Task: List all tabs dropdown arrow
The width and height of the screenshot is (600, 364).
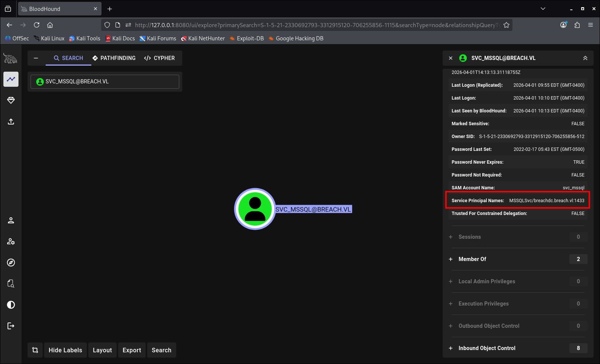Action: 543,9
